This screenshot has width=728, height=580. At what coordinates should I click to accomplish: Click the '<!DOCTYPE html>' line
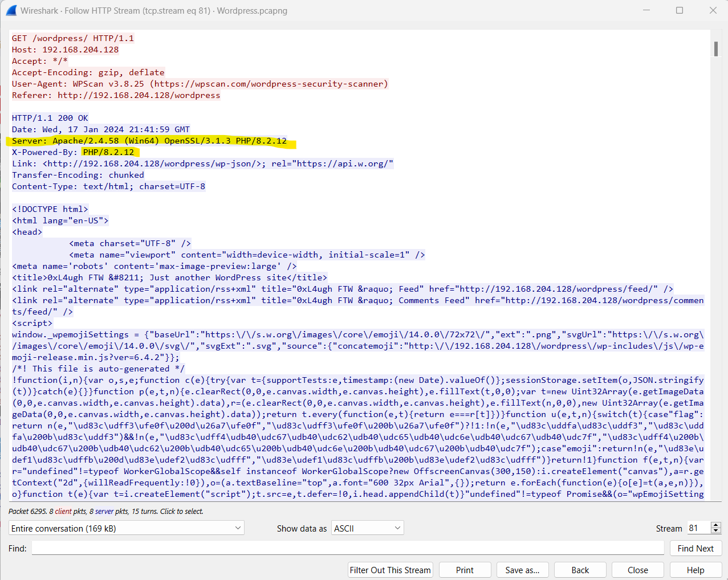click(x=50, y=209)
